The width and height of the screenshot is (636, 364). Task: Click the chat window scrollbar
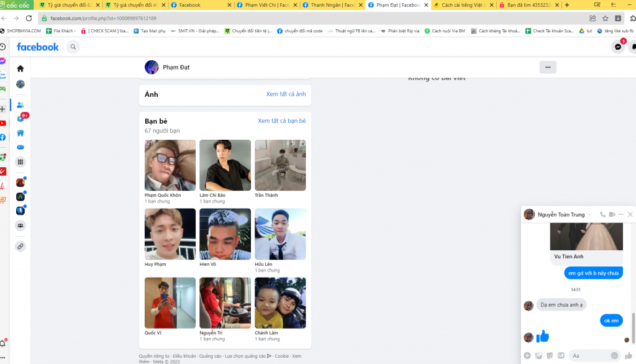[633, 328]
